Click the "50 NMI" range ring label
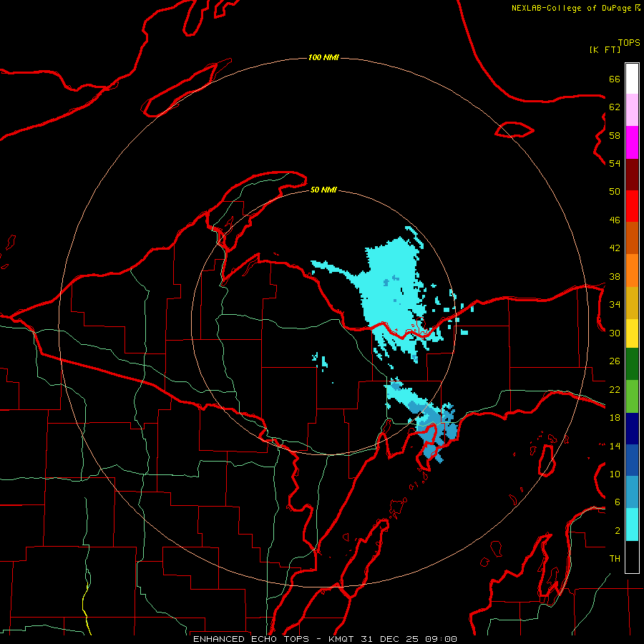Viewport: 644px width, 644px height. coord(323,190)
